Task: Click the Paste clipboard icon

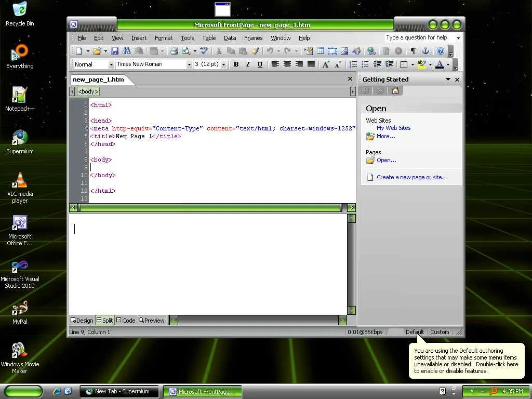Action: pyautogui.click(x=243, y=51)
